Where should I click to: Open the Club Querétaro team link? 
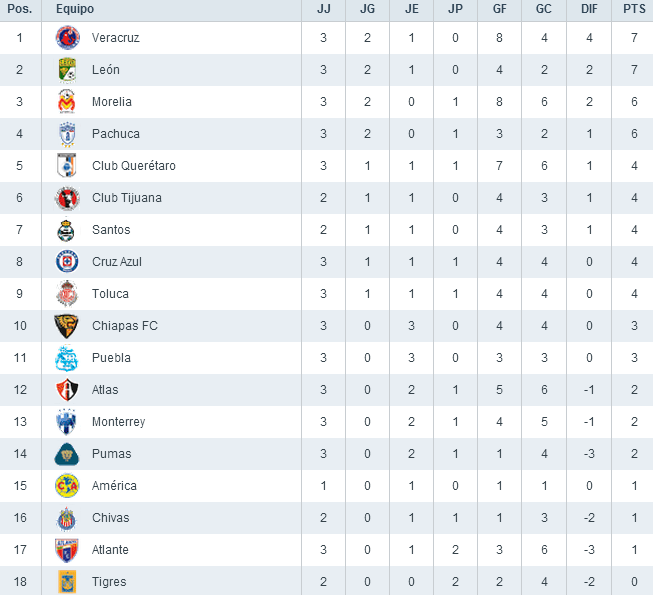[133, 166]
